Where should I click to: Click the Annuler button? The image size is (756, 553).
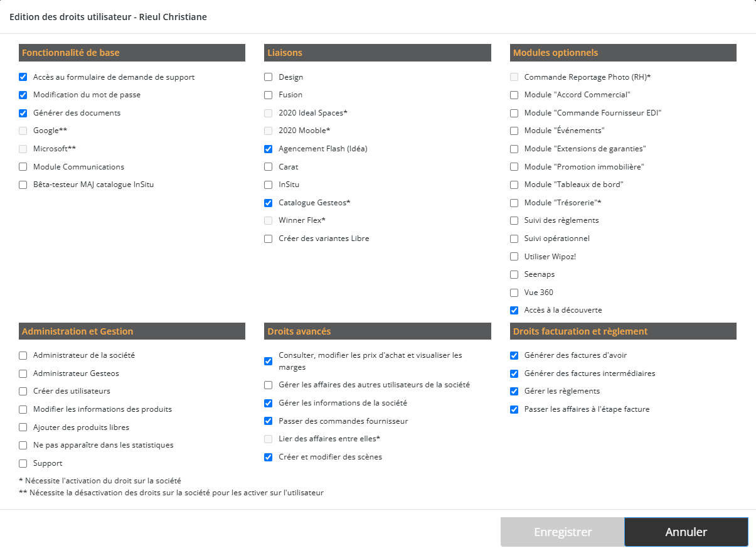point(686,532)
